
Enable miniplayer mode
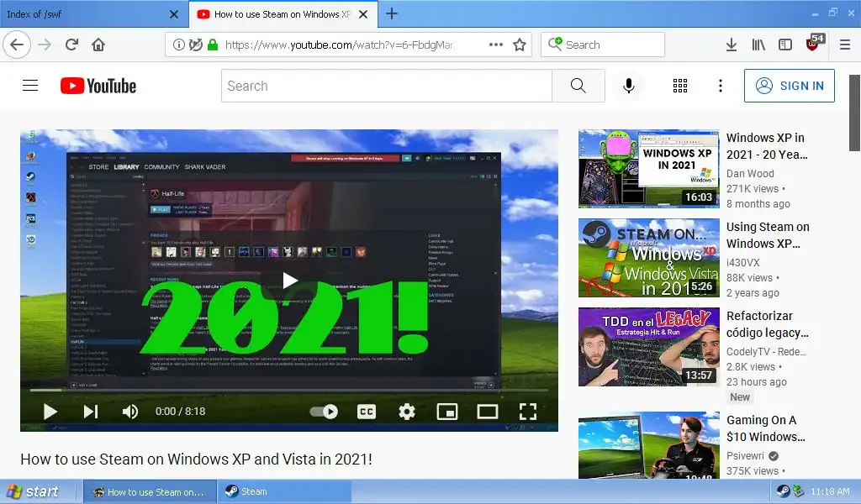click(x=447, y=412)
